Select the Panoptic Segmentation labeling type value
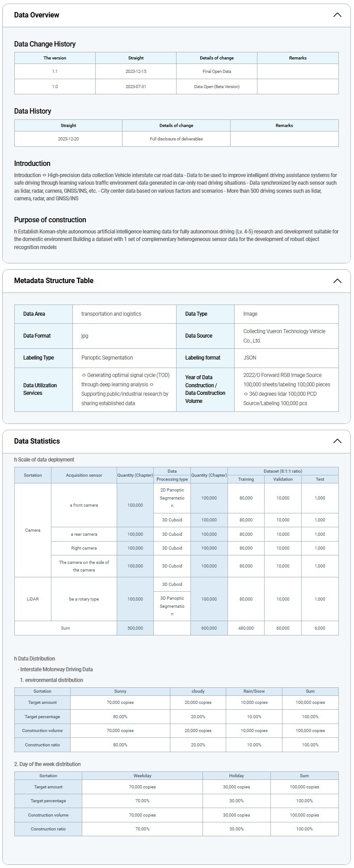 tap(107, 358)
